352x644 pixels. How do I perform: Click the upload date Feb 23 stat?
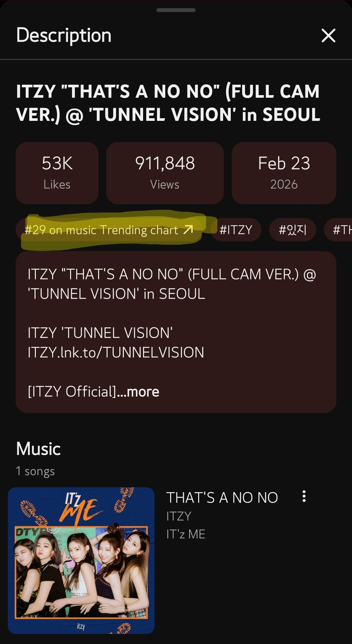(284, 173)
